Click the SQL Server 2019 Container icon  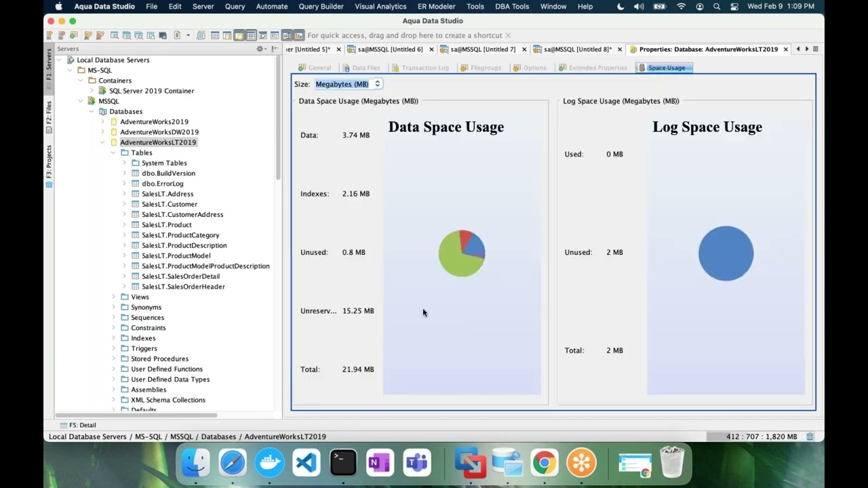102,91
